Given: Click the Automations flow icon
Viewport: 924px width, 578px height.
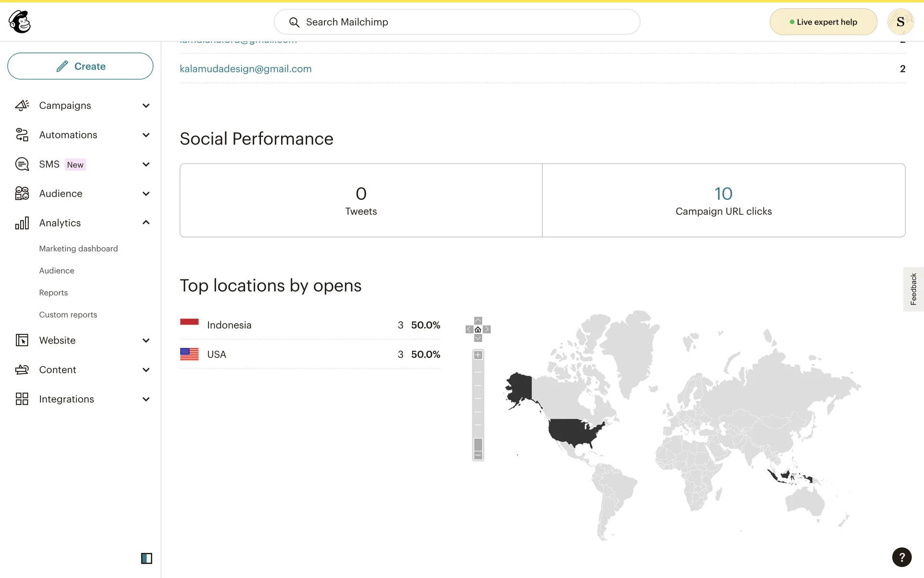Looking at the screenshot, I should pos(22,135).
